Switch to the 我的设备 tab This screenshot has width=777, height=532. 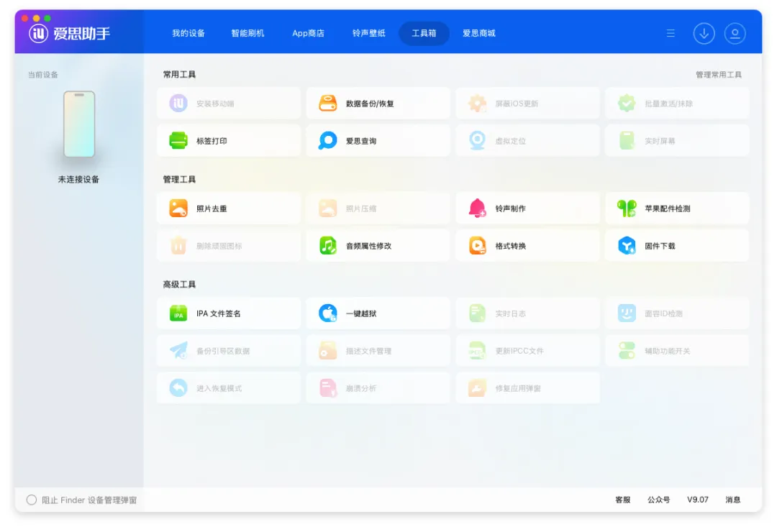pos(188,33)
